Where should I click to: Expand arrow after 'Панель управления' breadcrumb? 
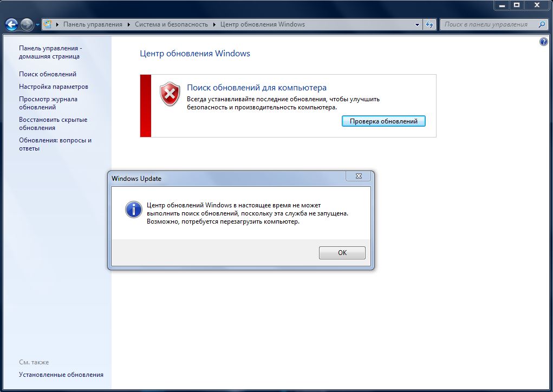(x=129, y=25)
